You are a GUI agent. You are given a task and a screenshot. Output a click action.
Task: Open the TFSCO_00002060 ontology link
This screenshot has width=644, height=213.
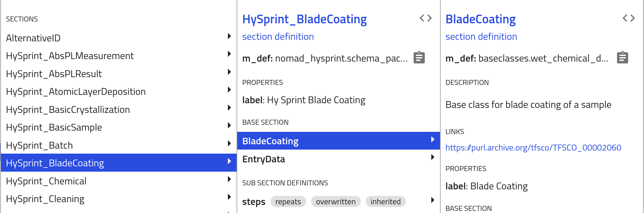[533, 147]
